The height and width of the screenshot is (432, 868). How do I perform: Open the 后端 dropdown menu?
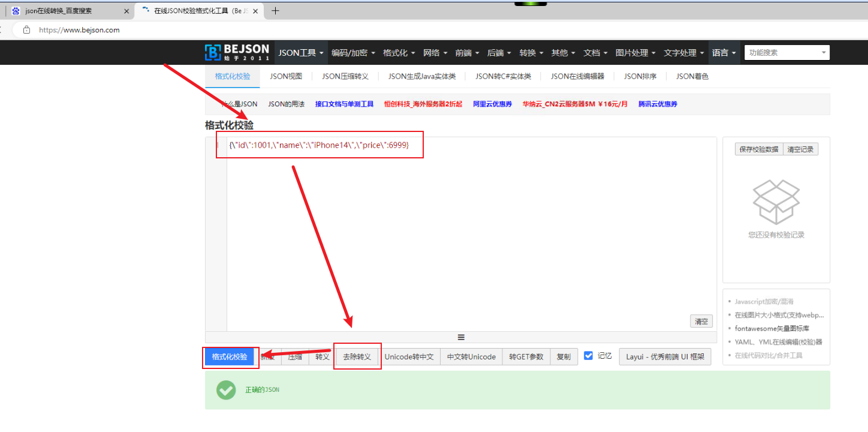click(x=499, y=53)
